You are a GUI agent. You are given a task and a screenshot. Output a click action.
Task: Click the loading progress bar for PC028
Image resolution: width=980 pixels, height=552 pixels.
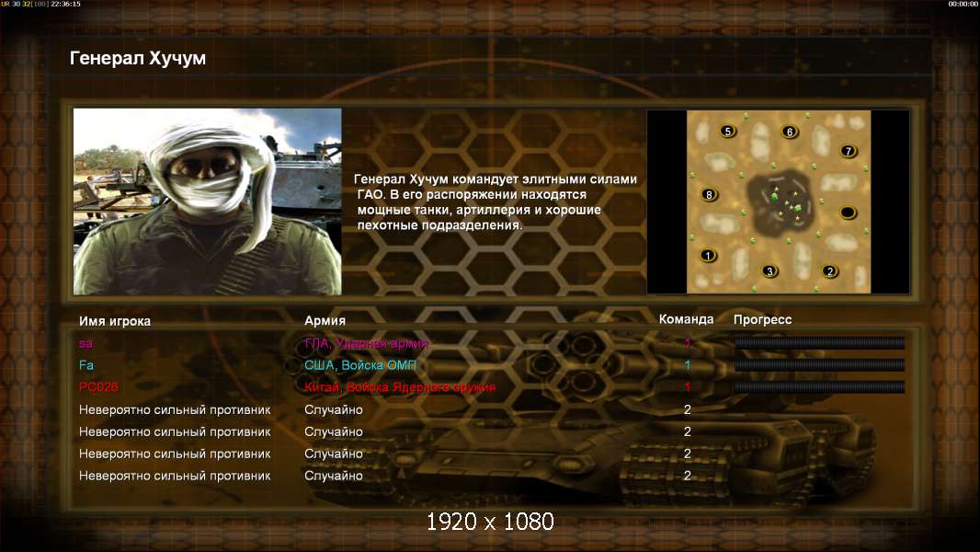pos(819,387)
